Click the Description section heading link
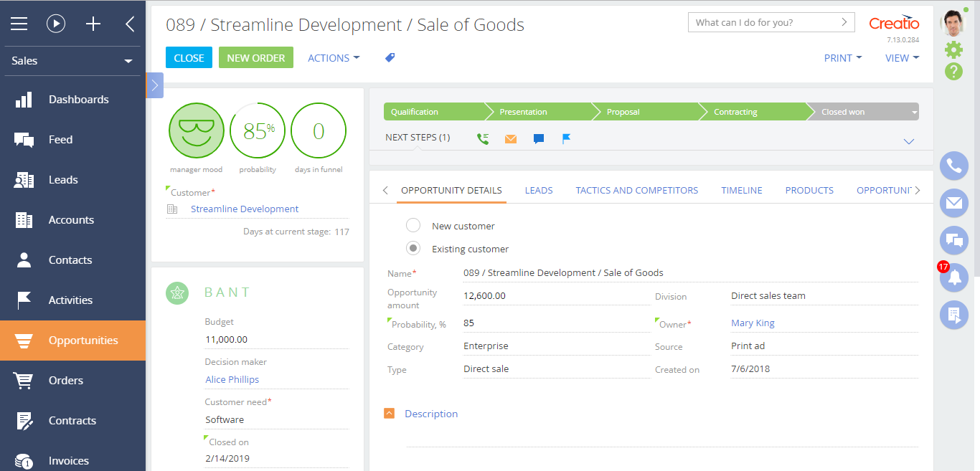Viewport: 980px width, 471px height. (x=431, y=414)
